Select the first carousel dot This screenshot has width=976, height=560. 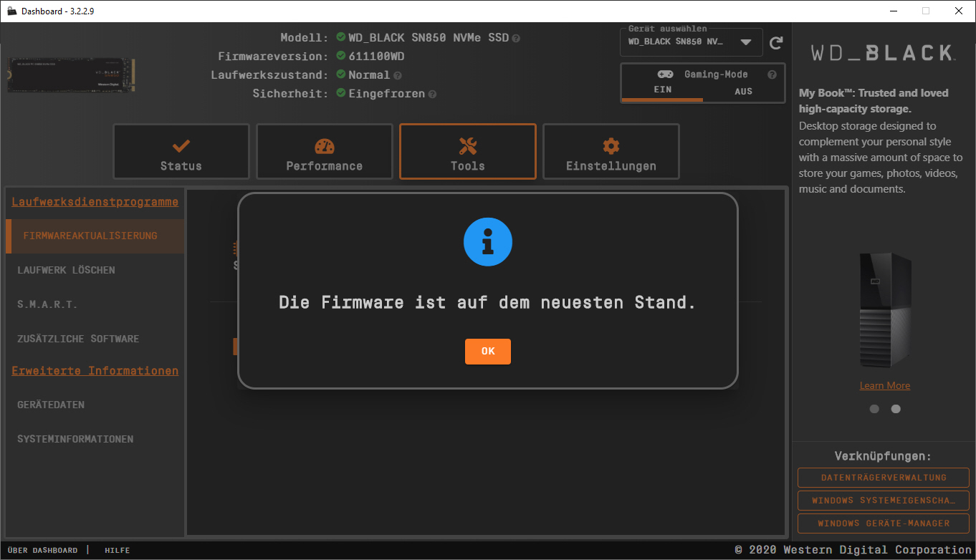pyautogui.click(x=874, y=409)
